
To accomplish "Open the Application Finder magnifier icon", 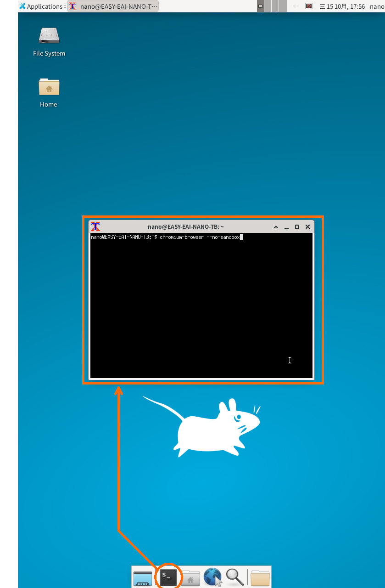I will 234,577.
